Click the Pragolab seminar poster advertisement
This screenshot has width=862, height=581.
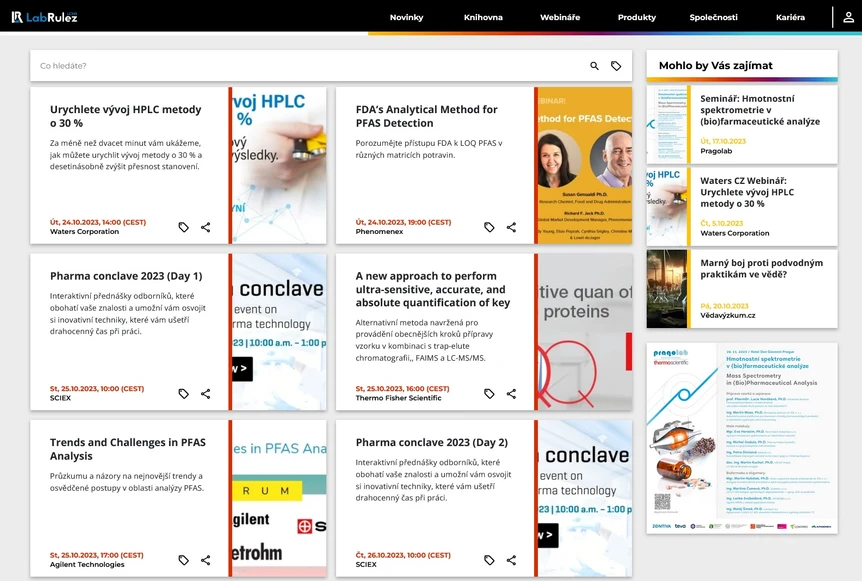(x=742, y=438)
